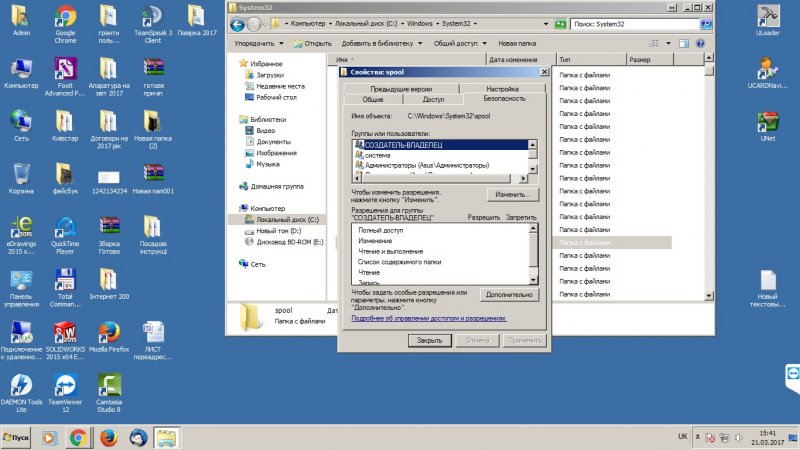Open the Предыдущие версии tab
800x450 pixels.
(401, 89)
